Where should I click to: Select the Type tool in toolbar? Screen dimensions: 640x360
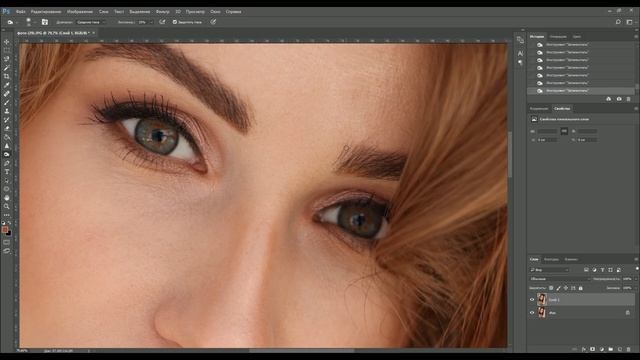pos(7,172)
